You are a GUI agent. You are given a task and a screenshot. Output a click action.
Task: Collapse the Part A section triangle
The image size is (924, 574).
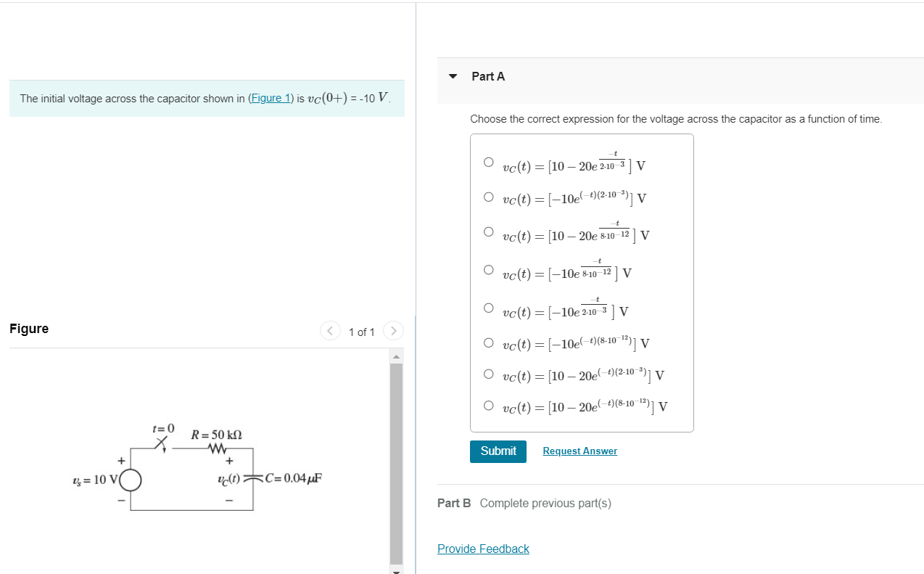[x=452, y=76]
